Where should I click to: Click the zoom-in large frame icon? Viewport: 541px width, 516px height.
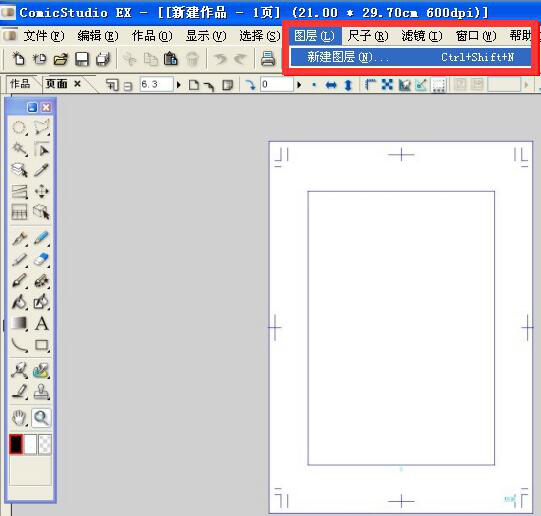pyautogui.click(x=111, y=85)
